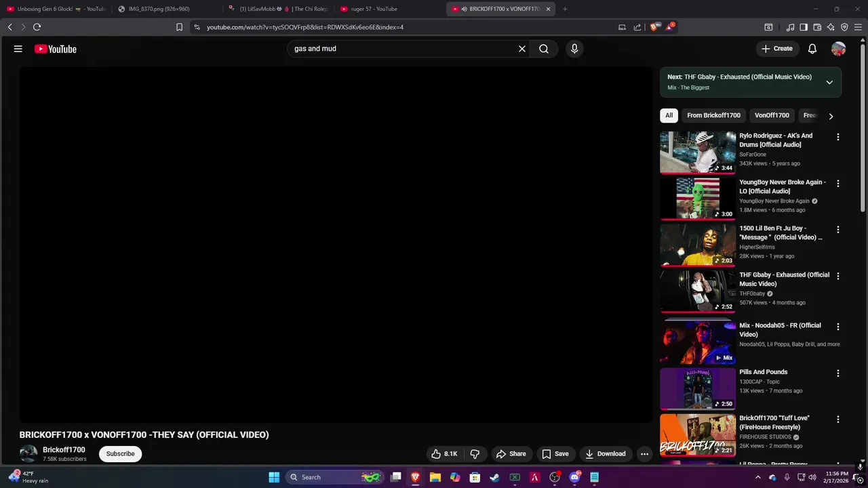This screenshot has width=868, height=488.
Task: Open File Explorer from the taskbar
Action: click(x=435, y=477)
